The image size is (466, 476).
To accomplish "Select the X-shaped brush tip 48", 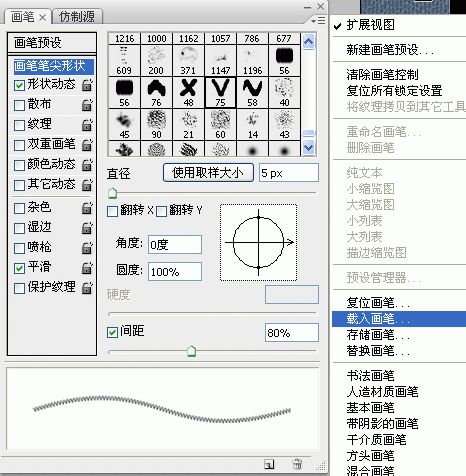I will 188,93.
